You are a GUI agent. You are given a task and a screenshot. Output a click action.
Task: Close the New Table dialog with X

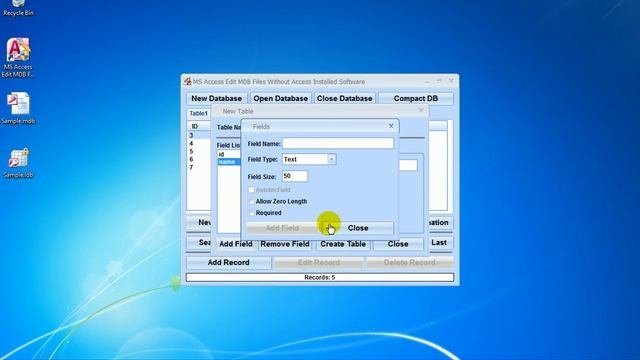(421, 111)
